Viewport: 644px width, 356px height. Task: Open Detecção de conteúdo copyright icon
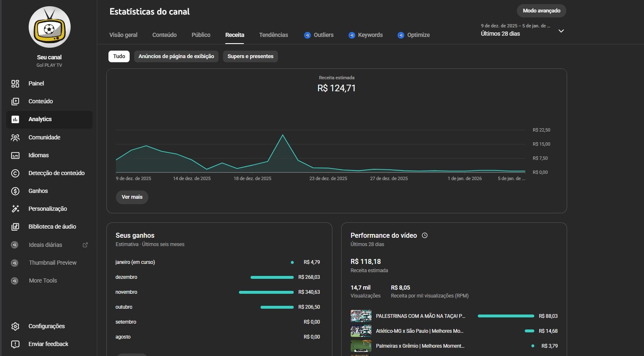[15, 173]
